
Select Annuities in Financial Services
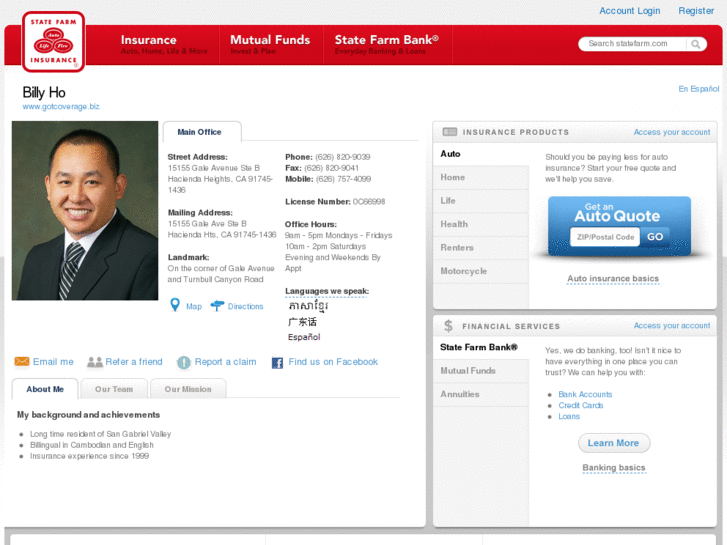[x=481, y=394]
